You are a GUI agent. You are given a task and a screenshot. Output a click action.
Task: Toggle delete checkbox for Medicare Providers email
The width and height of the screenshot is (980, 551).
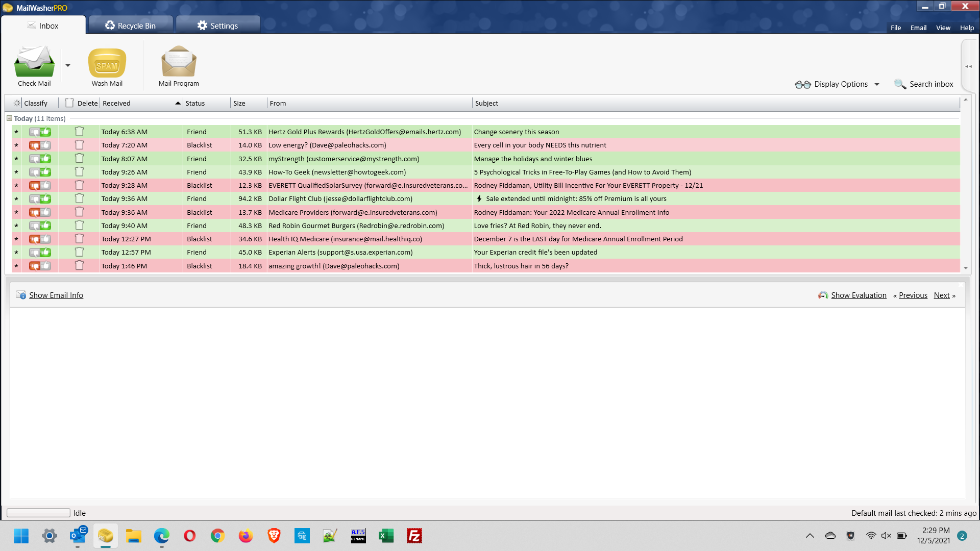point(79,212)
